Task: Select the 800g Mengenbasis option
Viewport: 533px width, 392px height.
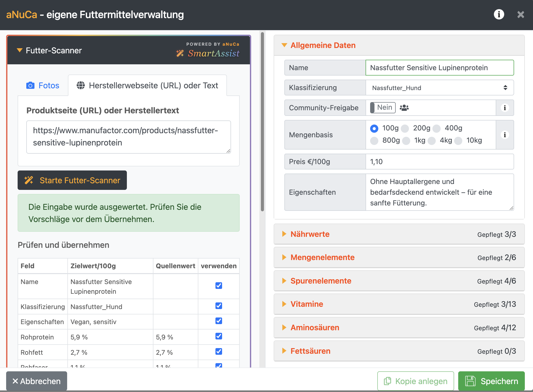Action: [x=374, y=141]
